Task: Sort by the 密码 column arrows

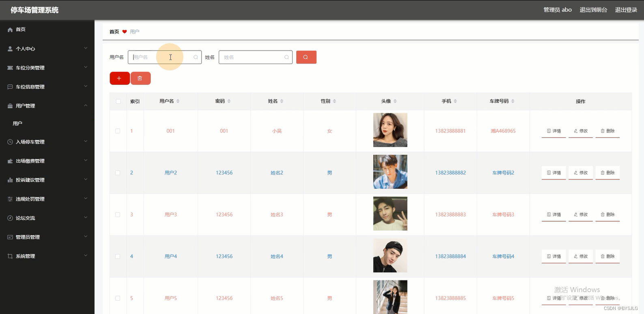Action: tap(229, 101)
